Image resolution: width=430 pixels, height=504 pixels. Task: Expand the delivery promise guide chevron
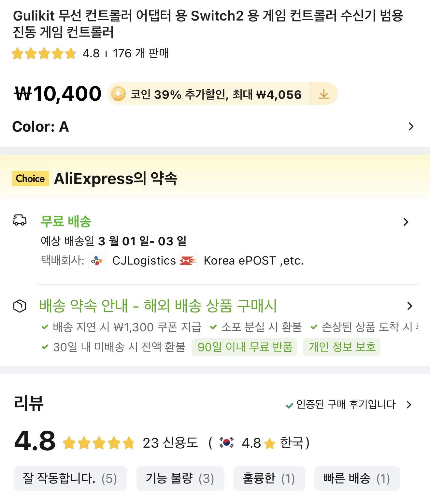click(409, 306)
